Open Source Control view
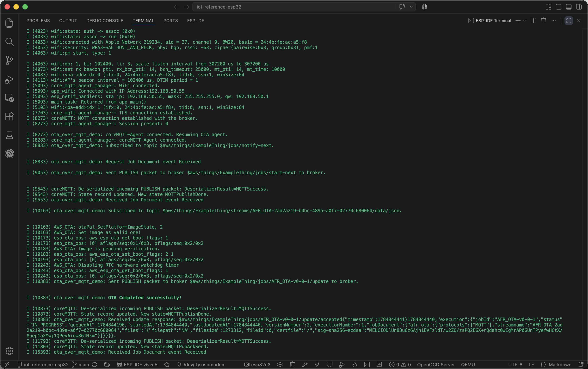The height and width of the screenshot is (369, 588). click(9, 60)
